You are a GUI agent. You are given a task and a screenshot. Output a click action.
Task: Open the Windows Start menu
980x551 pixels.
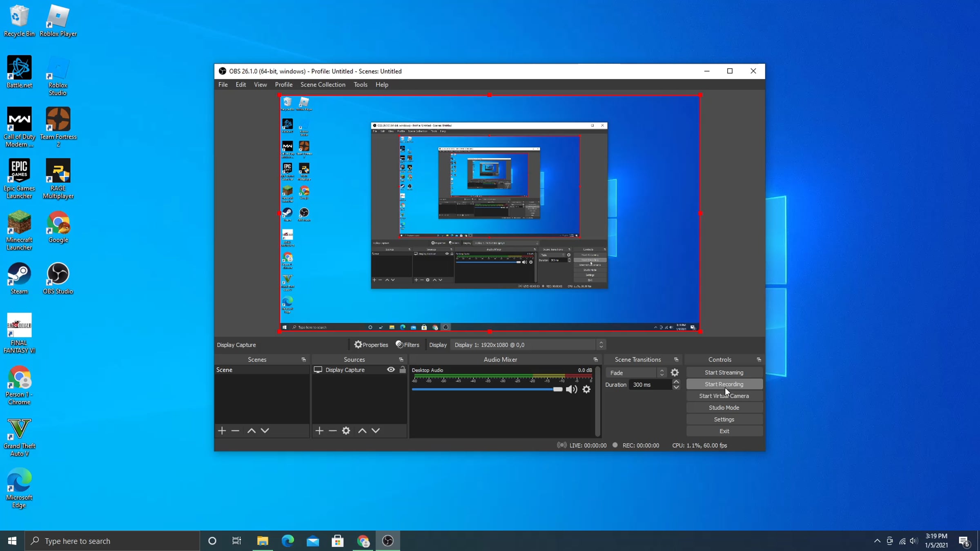pos(12,541)
